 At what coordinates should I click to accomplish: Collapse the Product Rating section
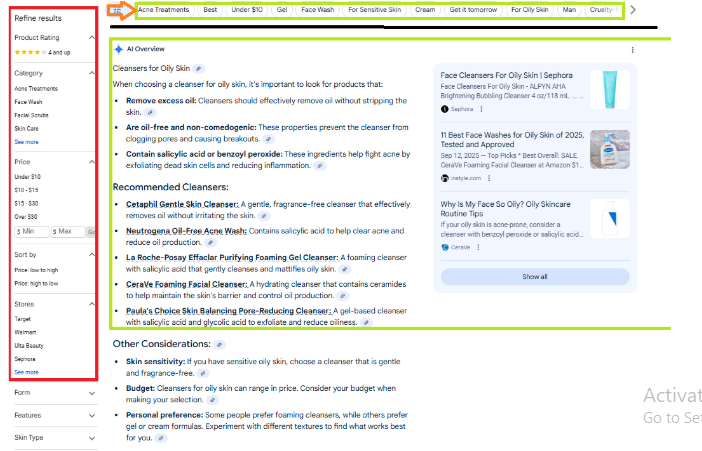[x=93, y=38]
